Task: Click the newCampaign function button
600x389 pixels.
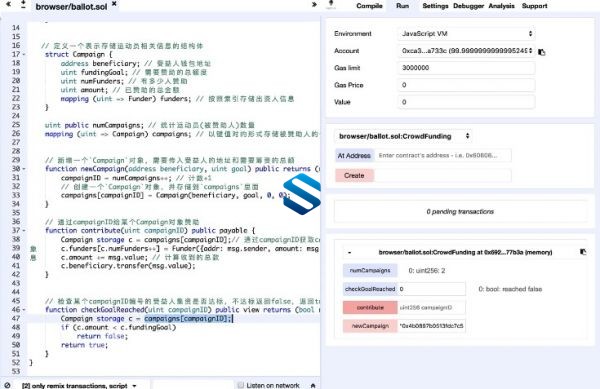Action: [x=370, y=326]
